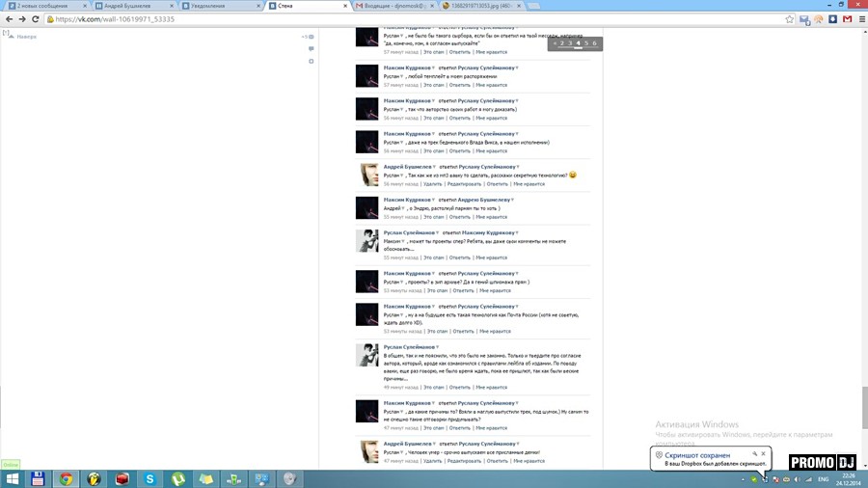Go to page 2 in pagination

tap(560, 43)
